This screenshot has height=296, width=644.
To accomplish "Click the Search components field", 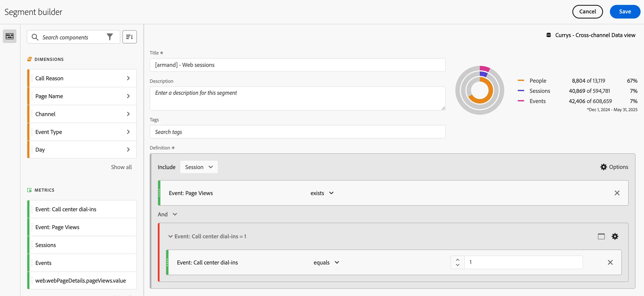I will (x=73, y=37).
